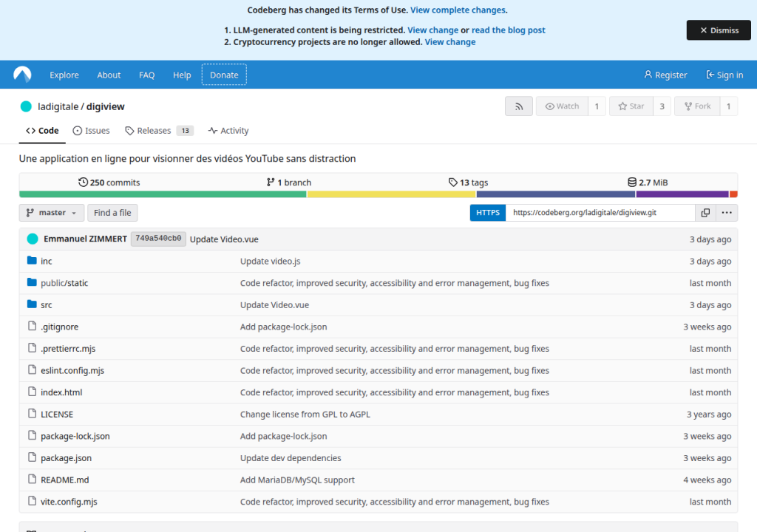Switch to the Code tab
757x532 pixels.
42,131
